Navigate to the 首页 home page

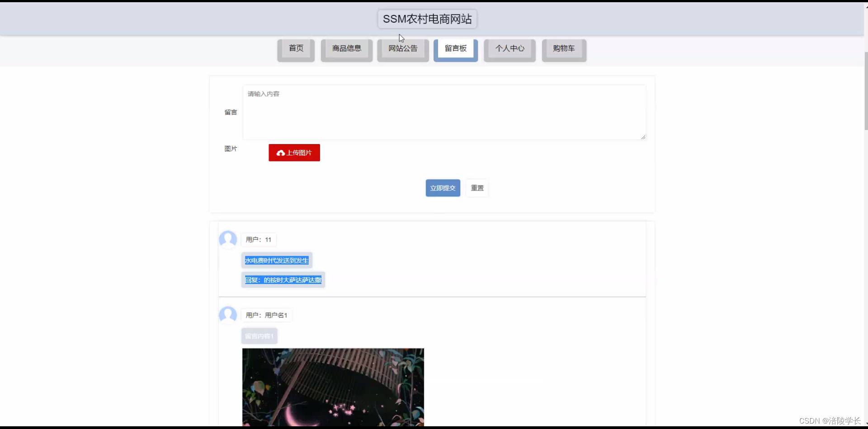tap(296, 48)
